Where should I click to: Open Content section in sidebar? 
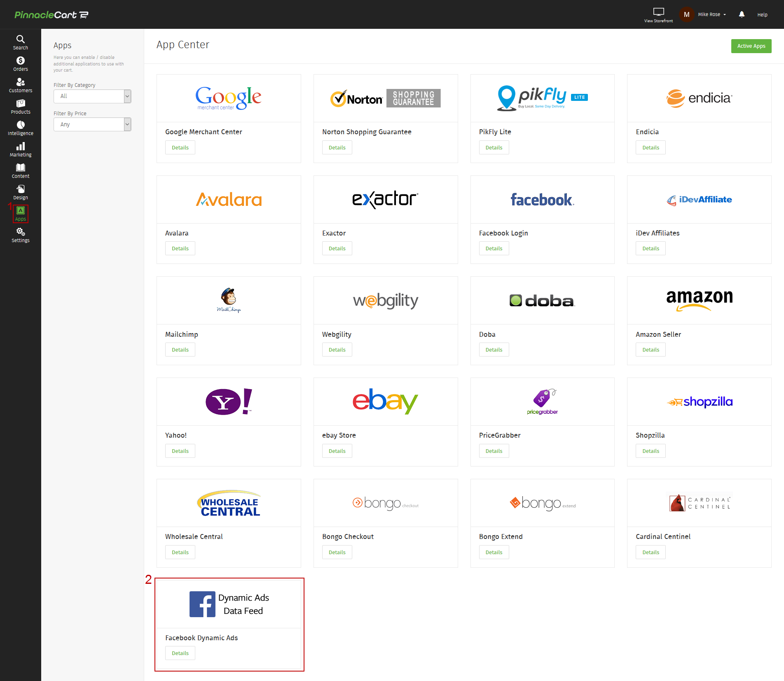pos(20,171)
